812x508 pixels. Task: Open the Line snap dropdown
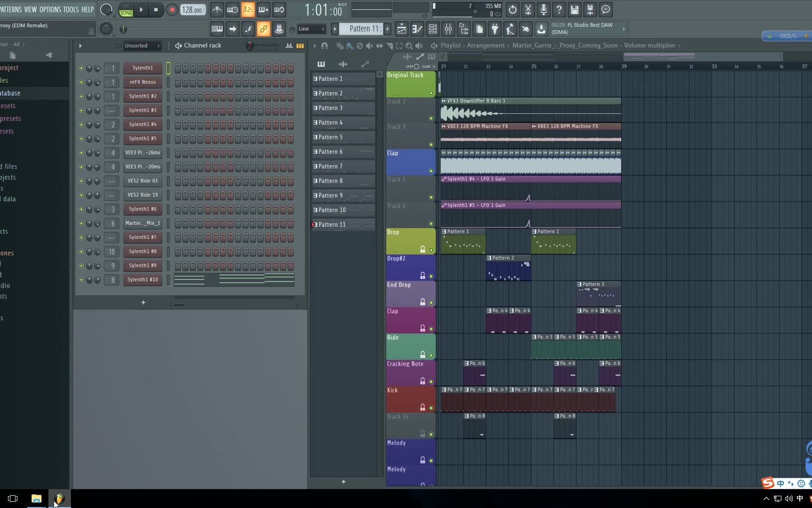pyautogui.click(x=311, y=29)
